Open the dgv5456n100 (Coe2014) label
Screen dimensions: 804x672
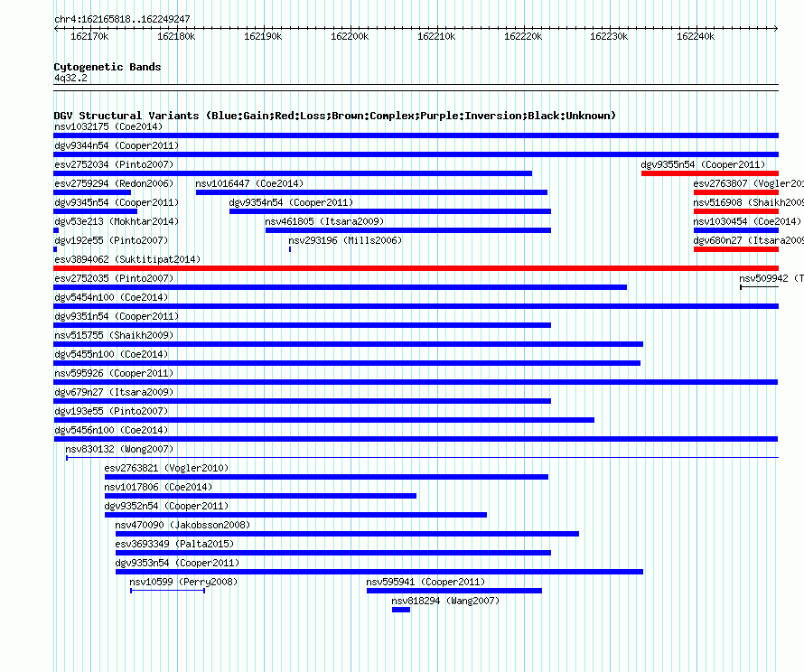click(x=111, y=430)
